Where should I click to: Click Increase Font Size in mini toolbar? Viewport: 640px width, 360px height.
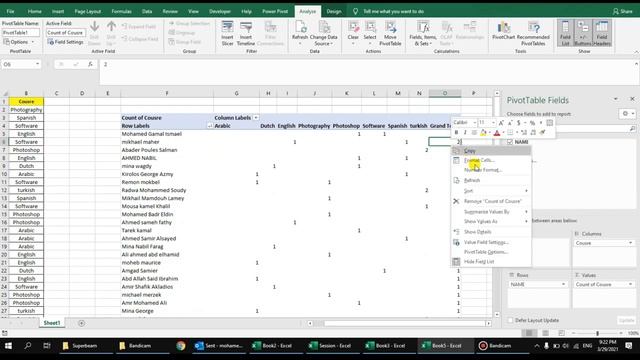click(x=501, y=122)
